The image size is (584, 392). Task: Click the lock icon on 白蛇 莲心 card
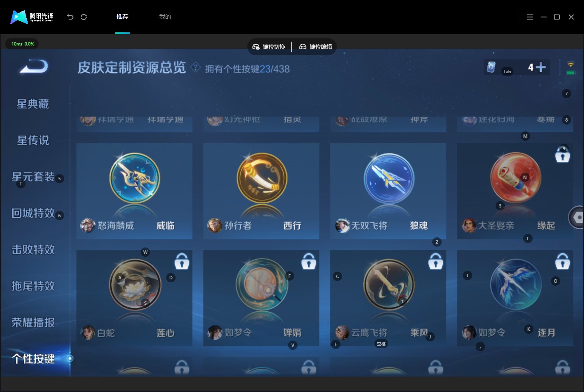click(182, 261)
